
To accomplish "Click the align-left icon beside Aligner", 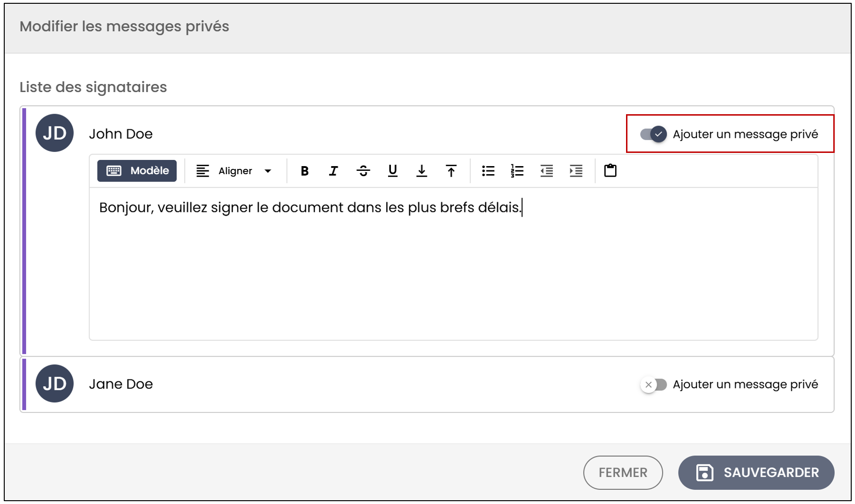I will click(x=203, y=171).
